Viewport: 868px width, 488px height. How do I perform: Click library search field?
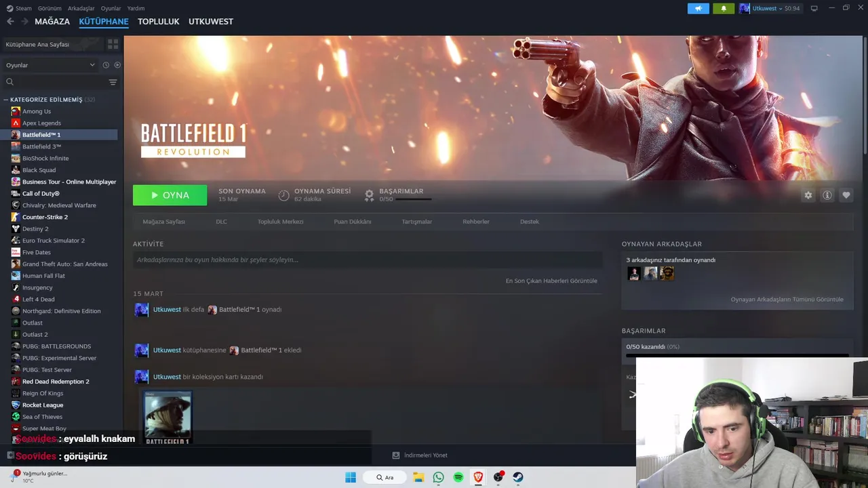click(56, 82)
